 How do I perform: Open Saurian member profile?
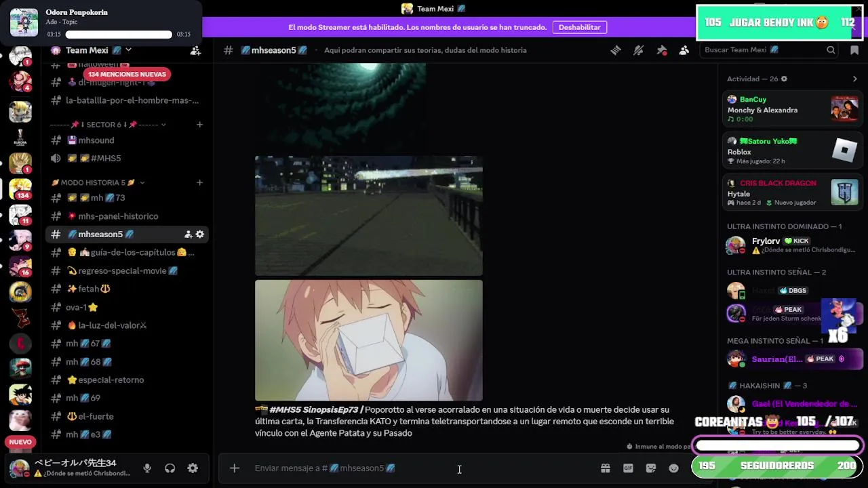792,359
